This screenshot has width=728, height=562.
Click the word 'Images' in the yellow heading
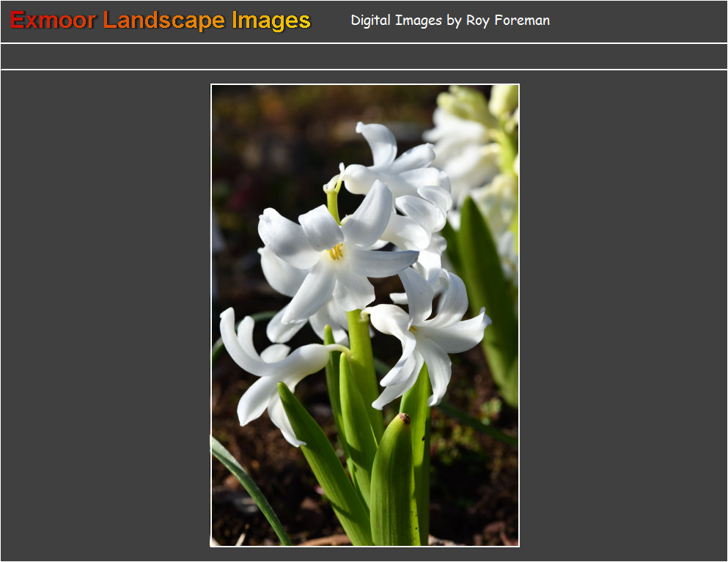click(x=271, y=21)
